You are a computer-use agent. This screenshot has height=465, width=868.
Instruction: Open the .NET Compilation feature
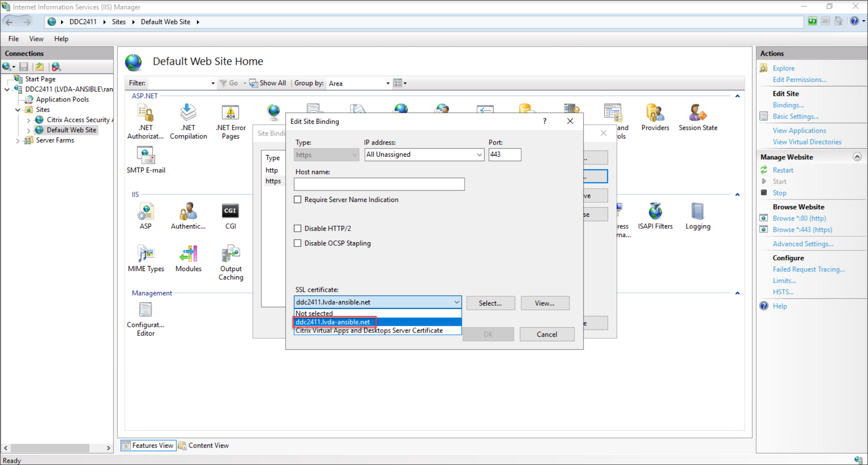pyautogui.click(x=188, y=121)
